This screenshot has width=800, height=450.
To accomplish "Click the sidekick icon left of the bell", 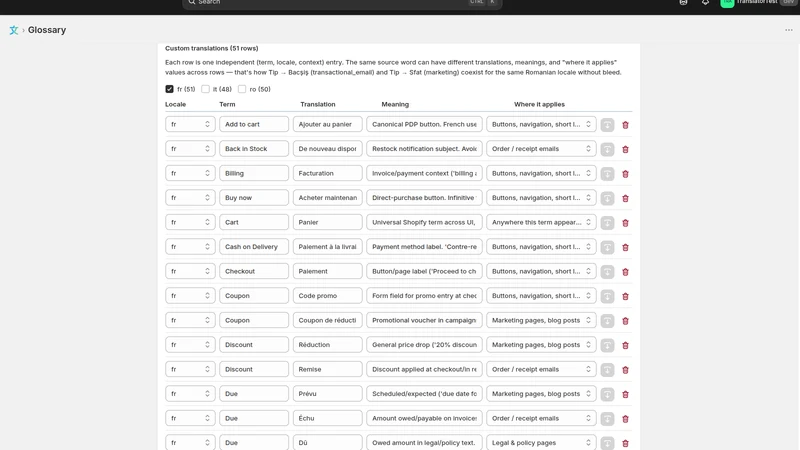I will 683,2.
